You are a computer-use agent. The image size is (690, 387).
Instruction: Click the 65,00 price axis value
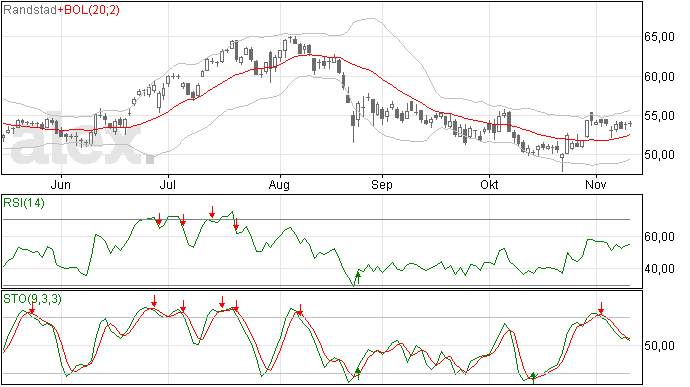click(659, 37)
